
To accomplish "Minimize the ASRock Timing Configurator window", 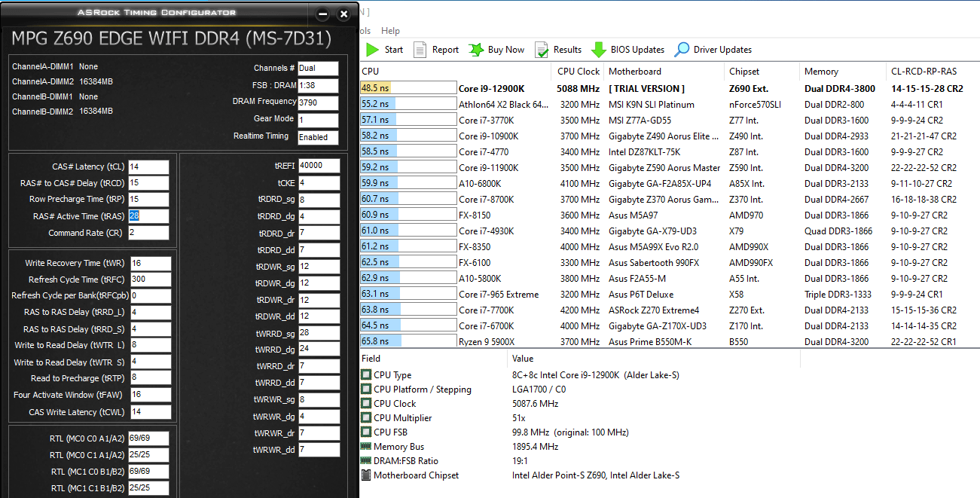I will point(322,14).
